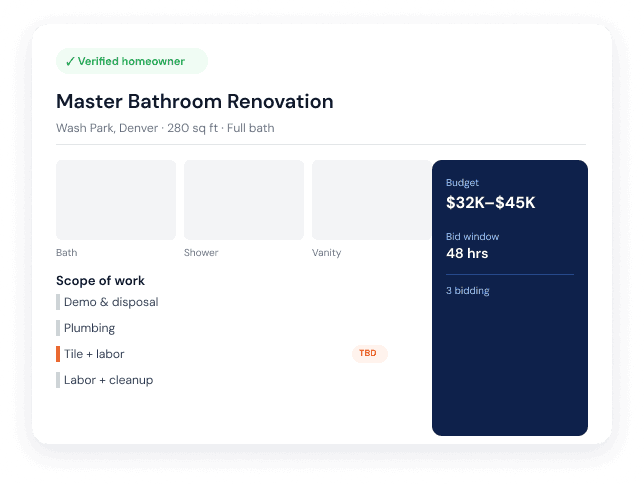Click the orange TBD tag
This screenshot has width=644, height=484.
(370, 353)
